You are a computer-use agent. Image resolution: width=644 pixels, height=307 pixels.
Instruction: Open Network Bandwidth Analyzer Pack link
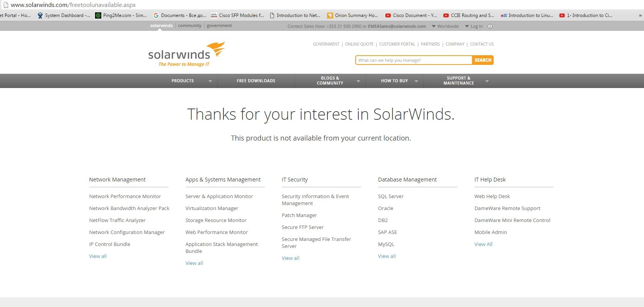[129, 208]
